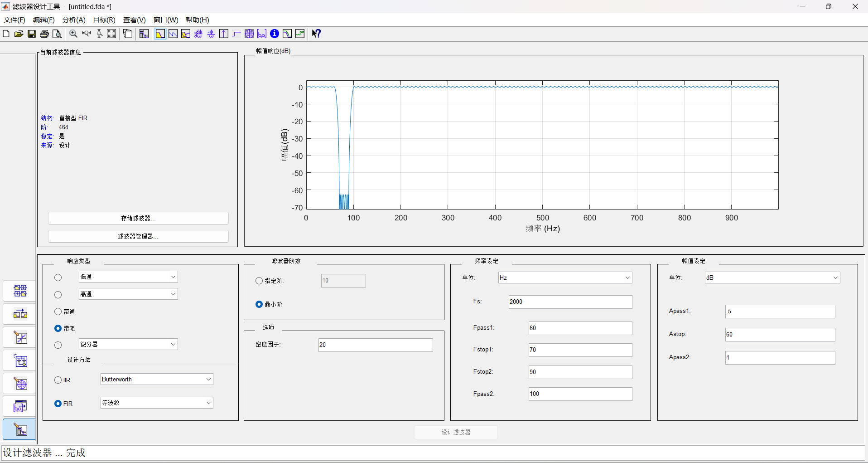Show the phase response plot

(173, 34)
